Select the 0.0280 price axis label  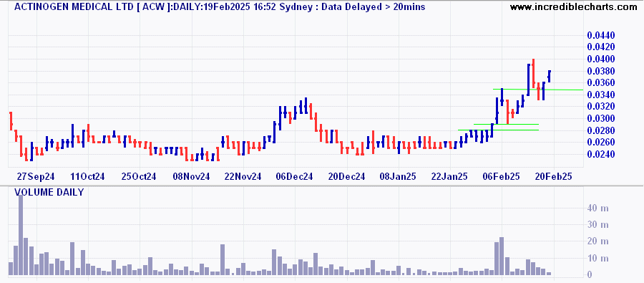[601, 130]
